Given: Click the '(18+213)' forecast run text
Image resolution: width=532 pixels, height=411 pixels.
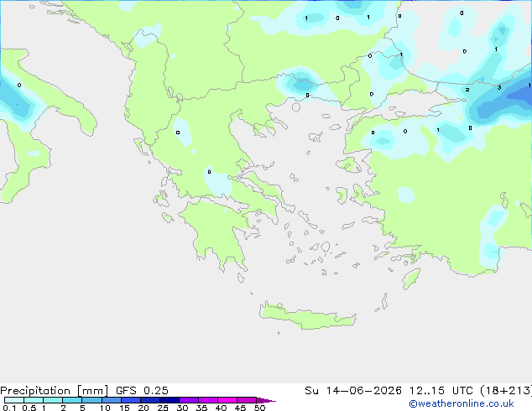Looking at the screenshot, I should [x=506, y=391].
